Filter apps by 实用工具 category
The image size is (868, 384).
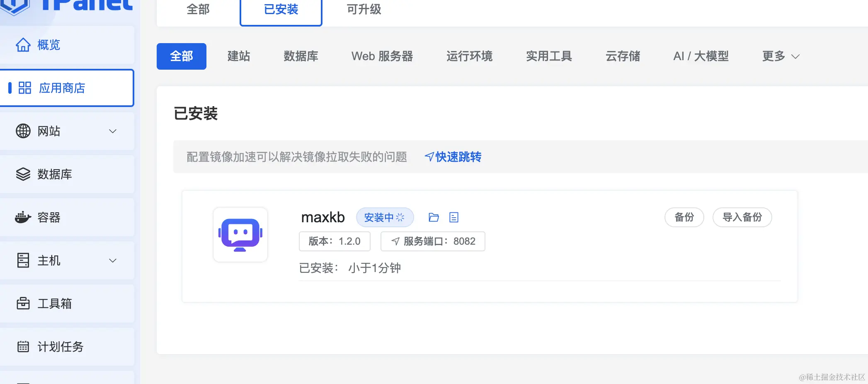click(549, 56)
